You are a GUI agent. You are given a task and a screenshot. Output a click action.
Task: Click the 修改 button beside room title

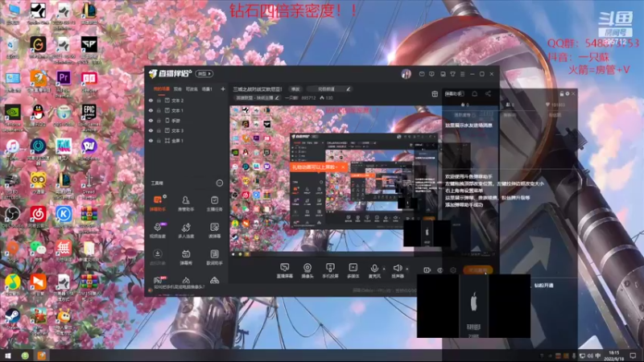(295, 89)
